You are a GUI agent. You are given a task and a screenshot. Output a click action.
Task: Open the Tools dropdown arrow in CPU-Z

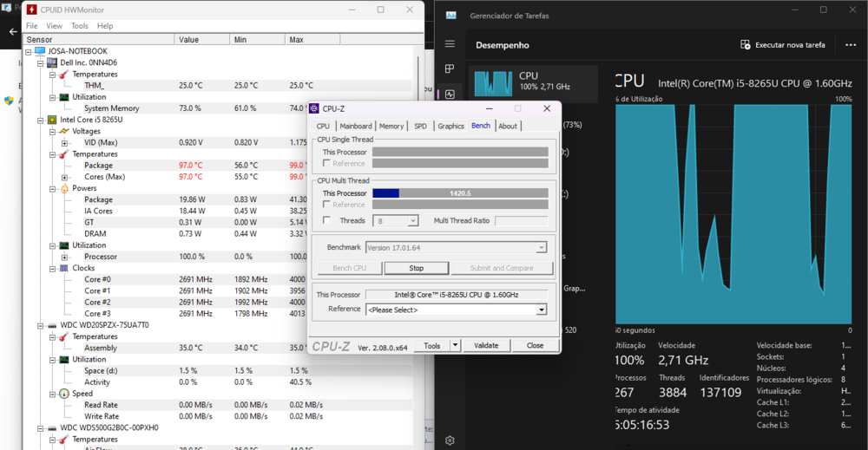(x=455, y=345)
